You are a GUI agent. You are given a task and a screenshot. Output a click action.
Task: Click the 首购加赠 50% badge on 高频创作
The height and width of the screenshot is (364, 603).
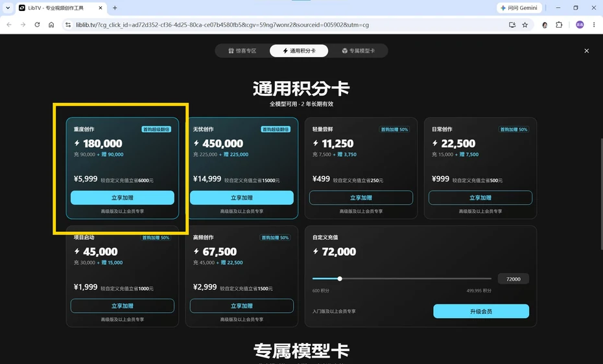coord(275,238)
